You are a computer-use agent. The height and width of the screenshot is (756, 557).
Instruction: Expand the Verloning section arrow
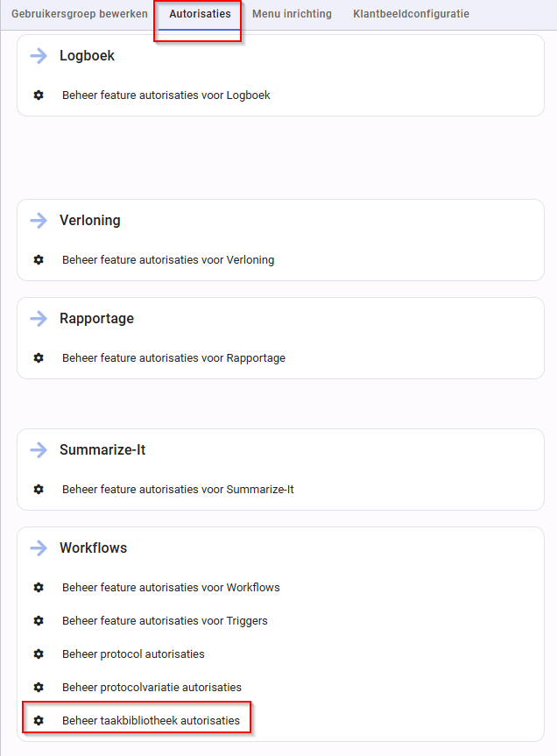[x=39, y=221]
